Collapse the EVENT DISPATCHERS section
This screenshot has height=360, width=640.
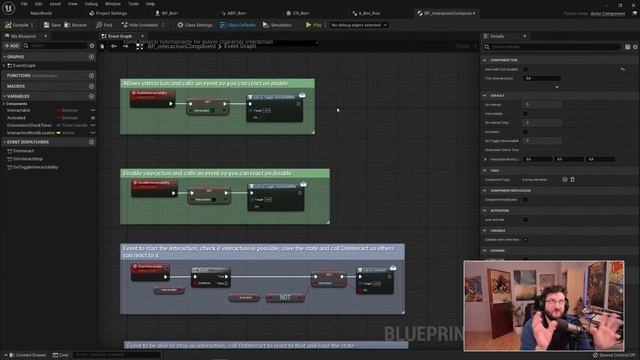[4, 142]
